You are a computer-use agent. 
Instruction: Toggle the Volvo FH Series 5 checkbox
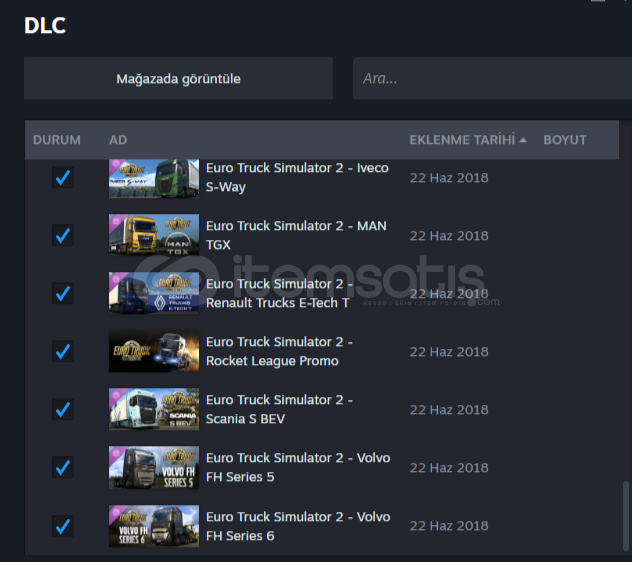point(63,467)
